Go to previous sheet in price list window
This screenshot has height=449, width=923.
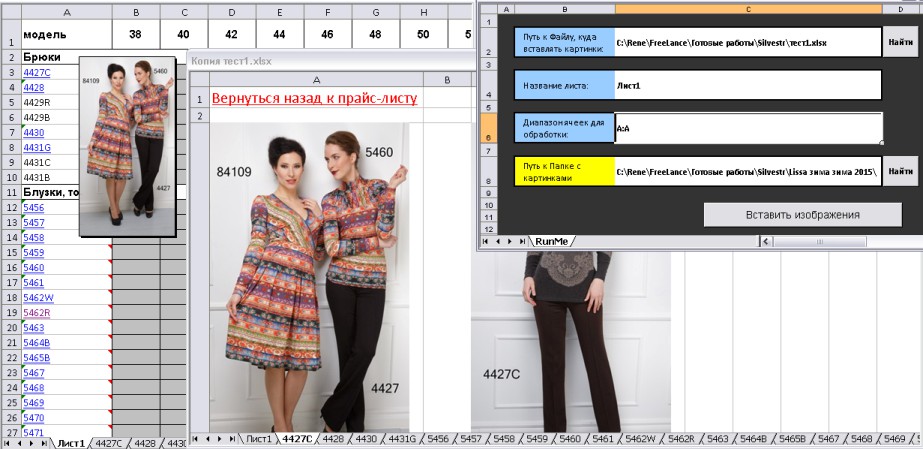click(x=19, y=443)
